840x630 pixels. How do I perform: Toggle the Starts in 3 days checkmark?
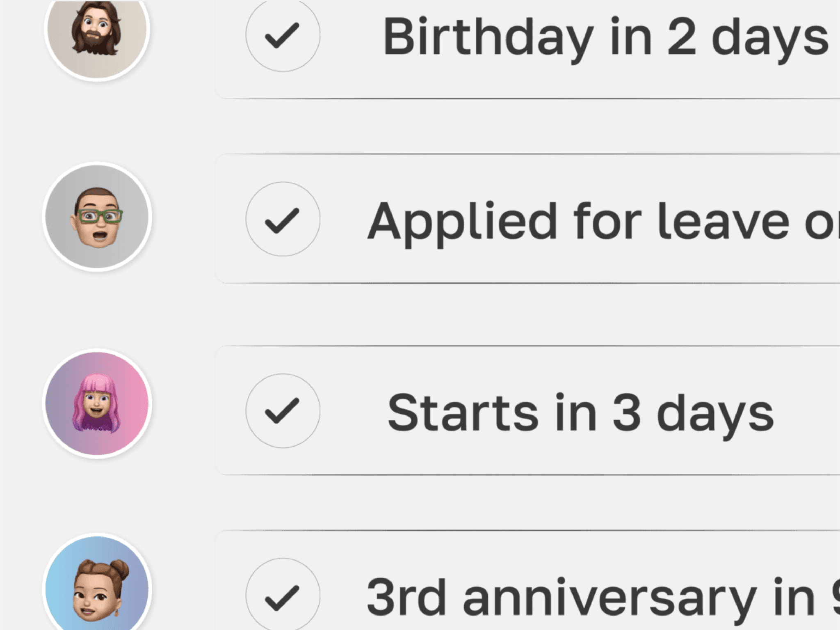pyautogui.click(x=283, y=410)
